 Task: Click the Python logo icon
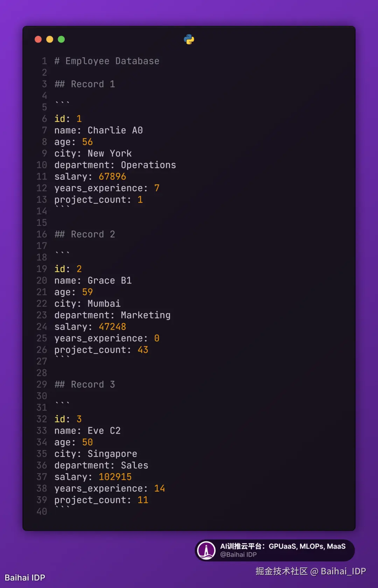pos(189,39)
